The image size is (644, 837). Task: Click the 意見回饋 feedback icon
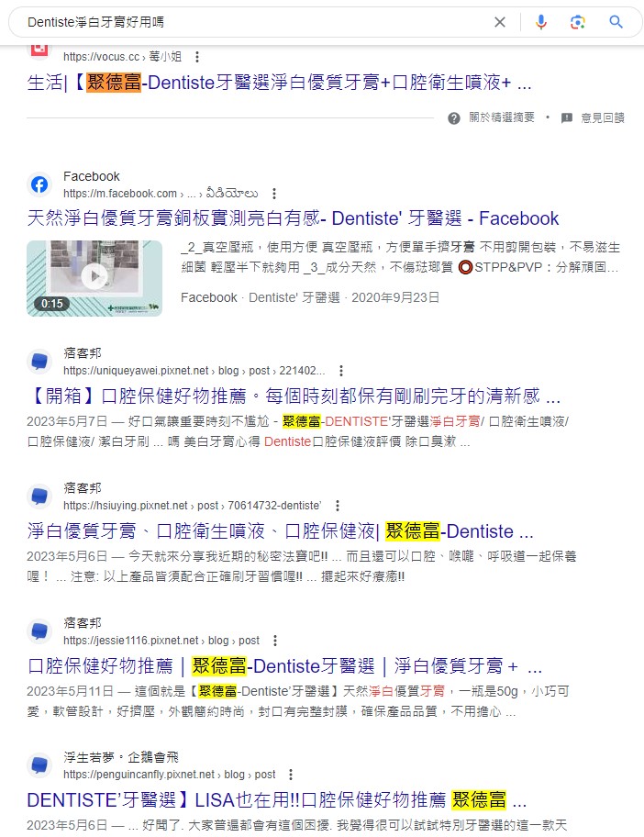click(x=567, y=118)
